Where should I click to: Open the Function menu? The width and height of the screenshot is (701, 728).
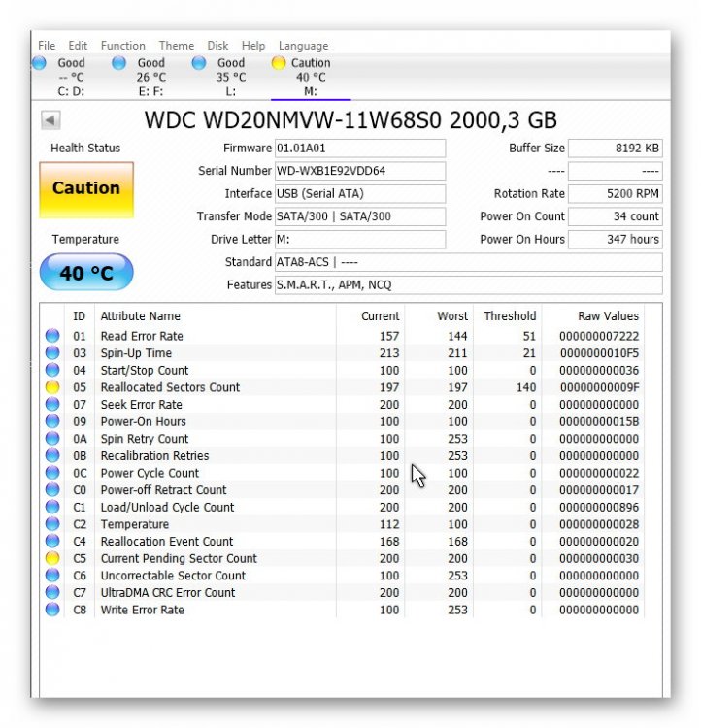point(123,46)
